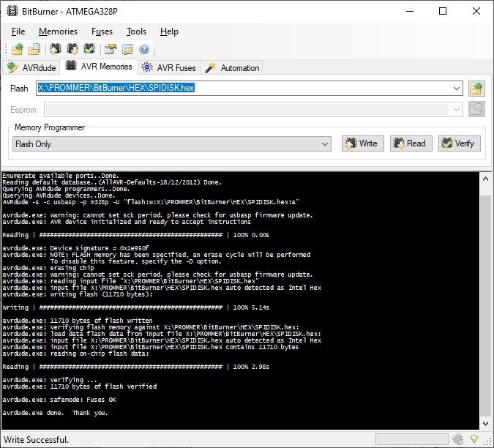Open the Memories menu

[59, 31]
